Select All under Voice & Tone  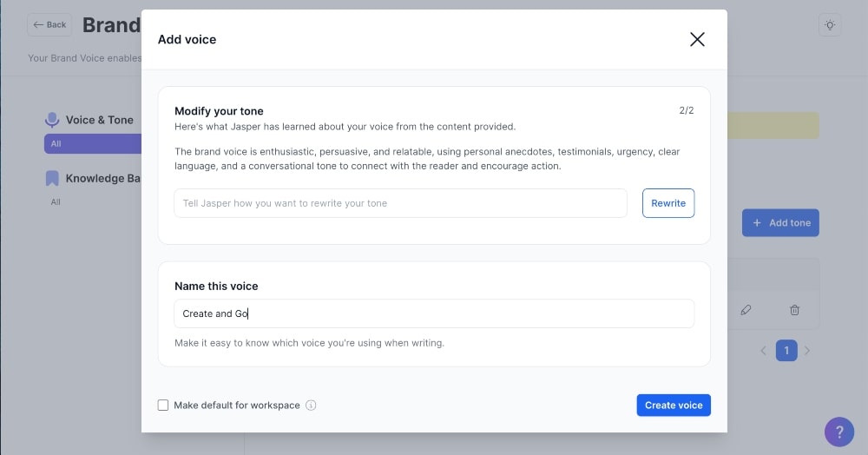tap(93, 144)
